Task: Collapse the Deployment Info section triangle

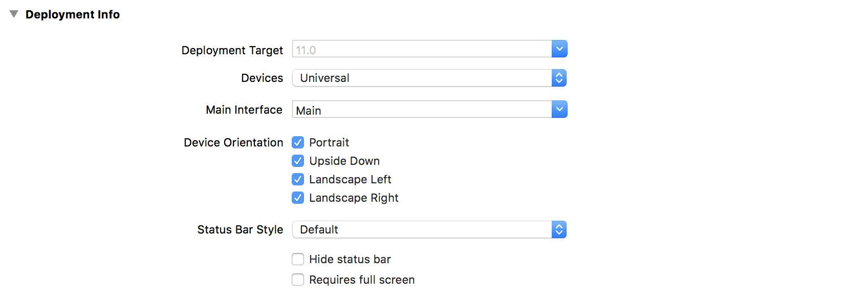Action: [x=14, y=14]
